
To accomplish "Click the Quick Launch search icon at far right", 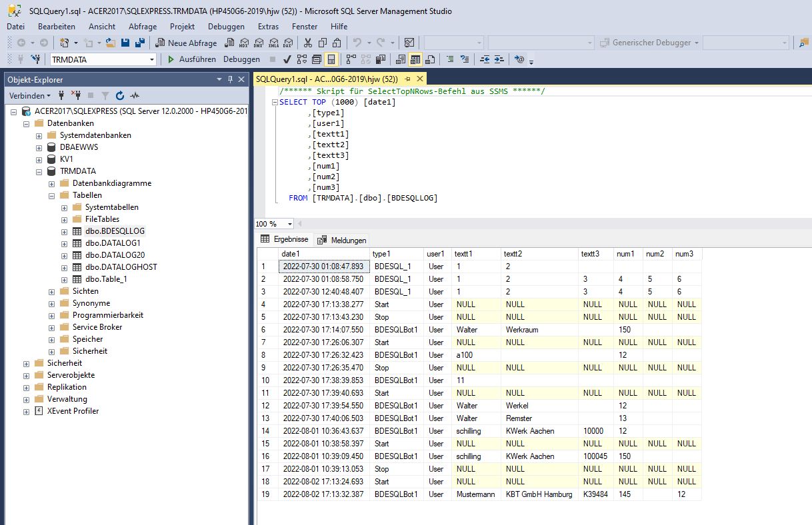I will (805, 43).
